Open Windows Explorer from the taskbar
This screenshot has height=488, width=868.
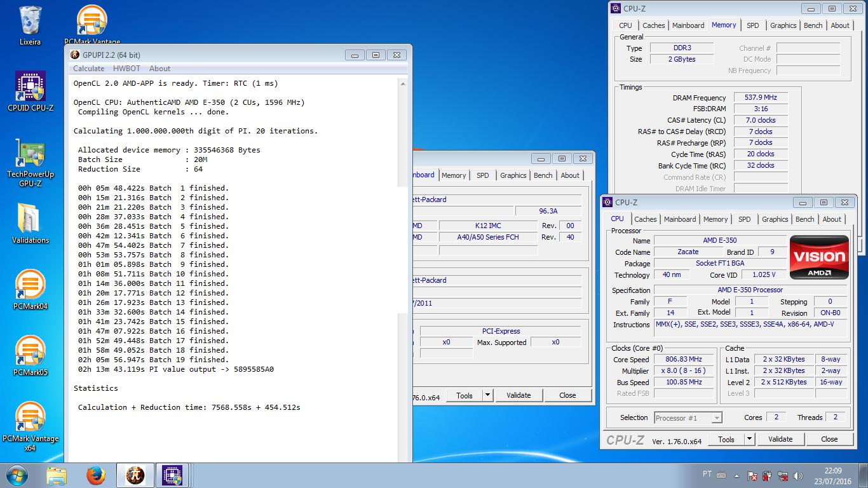(57, 475)
